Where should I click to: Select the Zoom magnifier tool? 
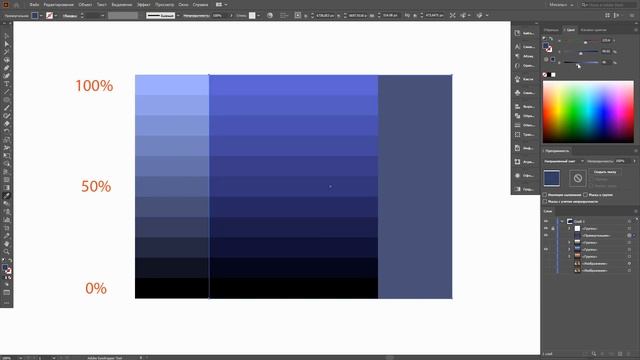point(7,251)
